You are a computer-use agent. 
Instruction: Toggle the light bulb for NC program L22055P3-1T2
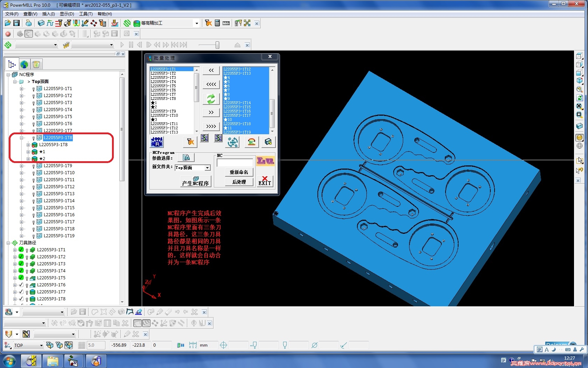(x=33, y=96)
